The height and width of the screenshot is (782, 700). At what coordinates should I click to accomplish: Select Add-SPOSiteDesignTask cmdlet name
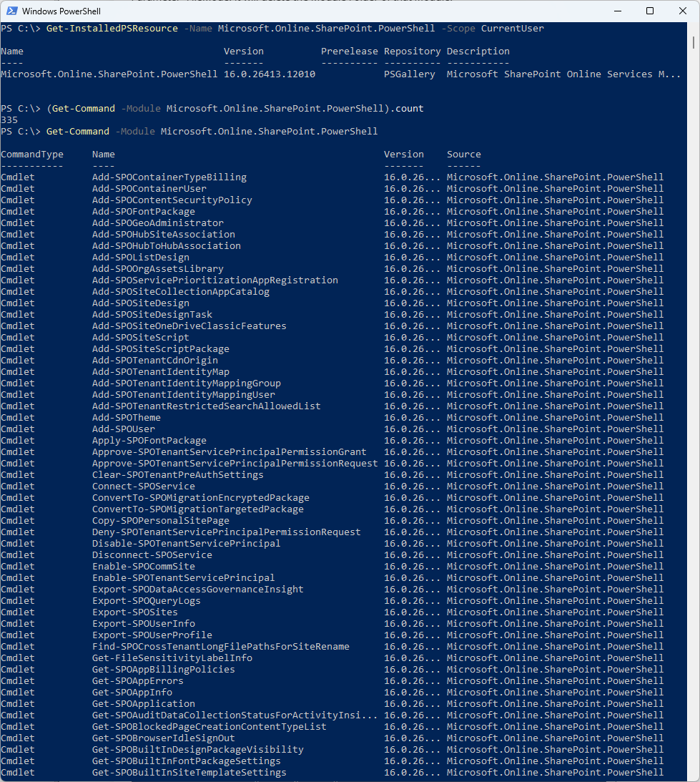tap(152, 315)
